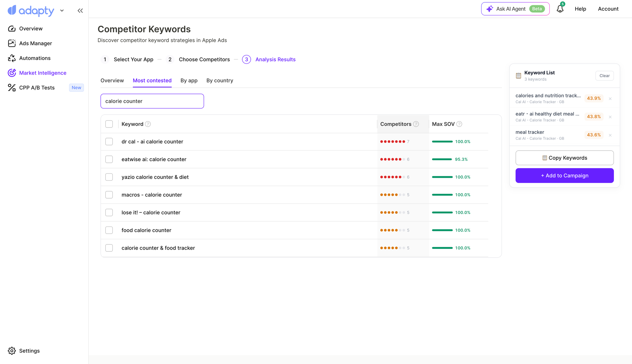The width and height of the screenshot is (632, 364).
Task: Select step 3 Analysis Results
Action: [269, 60]
